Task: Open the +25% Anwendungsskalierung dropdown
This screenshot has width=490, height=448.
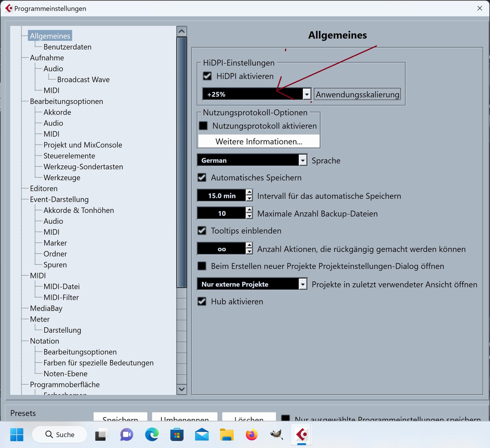Action: 307,94
